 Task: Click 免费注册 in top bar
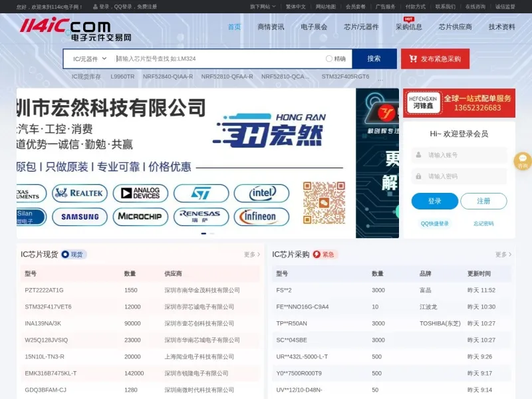pyautogui.click(x=147, y=7)
